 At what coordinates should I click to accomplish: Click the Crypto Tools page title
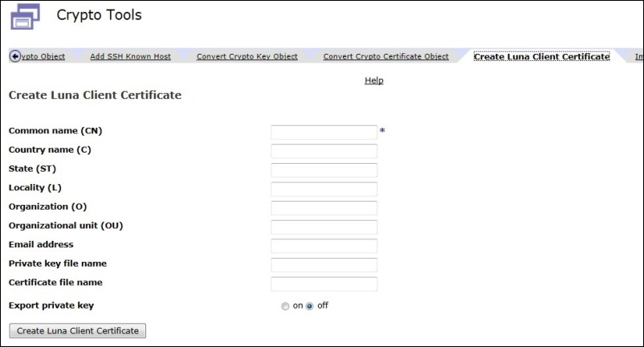click(x=99, y=15)
